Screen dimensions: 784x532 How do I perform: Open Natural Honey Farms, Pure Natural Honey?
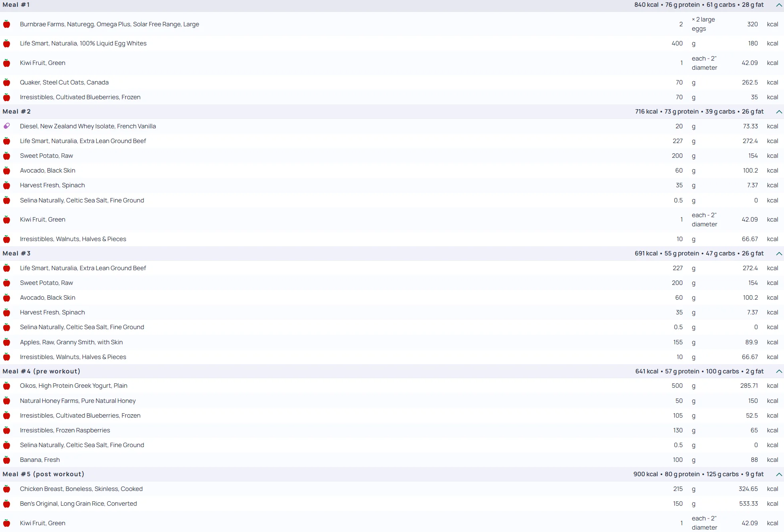pos(78,401)
